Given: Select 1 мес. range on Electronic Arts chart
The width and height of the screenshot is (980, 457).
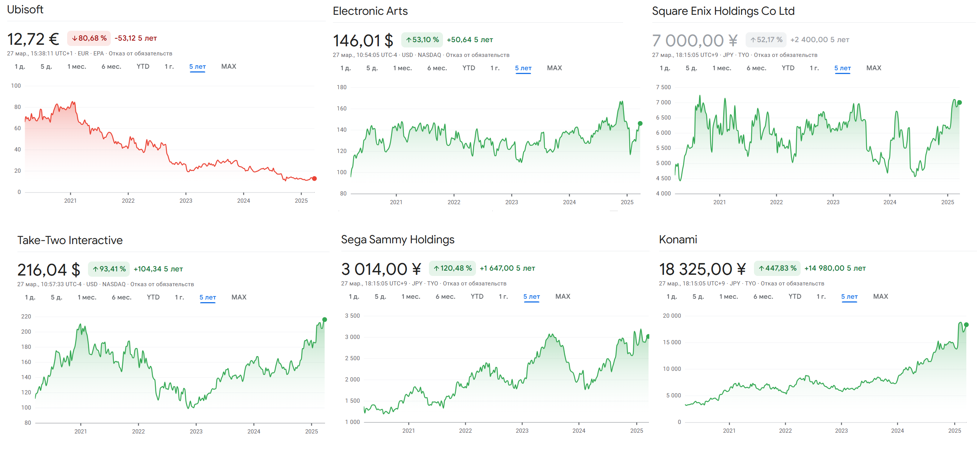Looking at the screenshot, I should pyautogui.click(x=402, y=68).
